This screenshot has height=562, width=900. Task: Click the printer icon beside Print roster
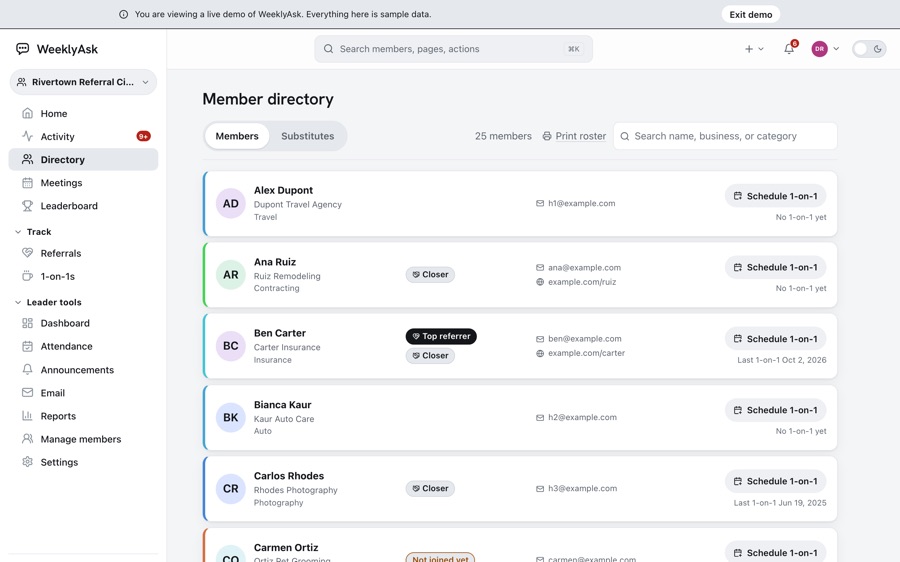coord(547,136)
